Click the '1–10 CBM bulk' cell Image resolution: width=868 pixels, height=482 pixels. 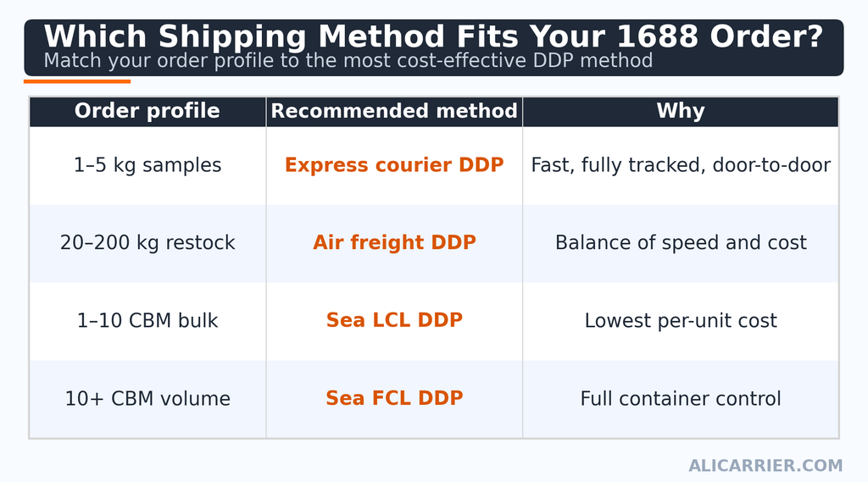pyautogui.click(x=147, y=321)
